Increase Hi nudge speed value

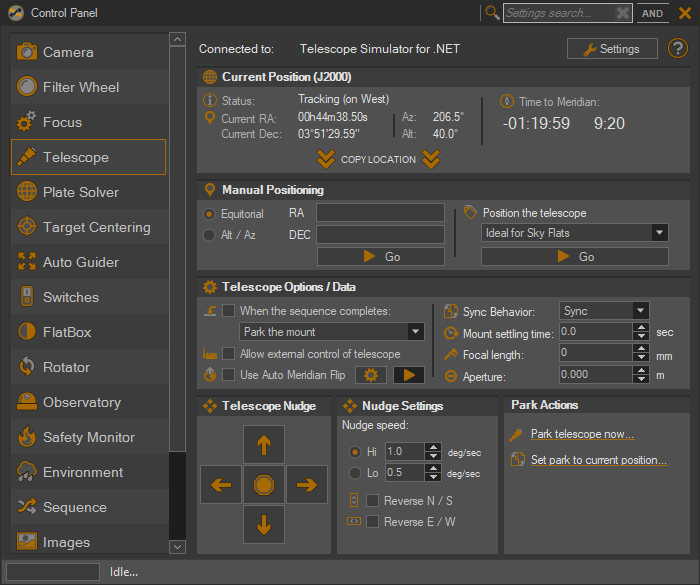pos(433,447)
